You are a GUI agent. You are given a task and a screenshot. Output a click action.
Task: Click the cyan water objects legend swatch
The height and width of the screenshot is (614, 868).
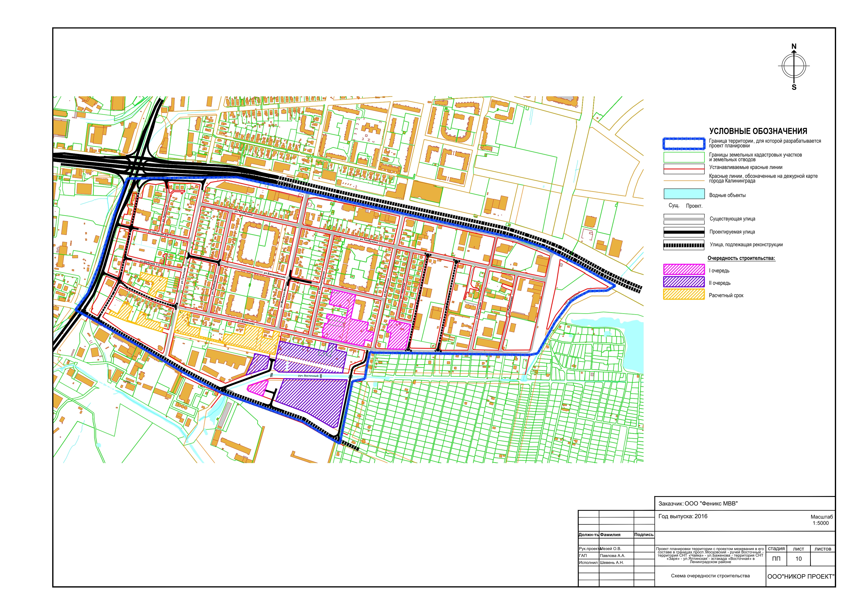tap(684, 194)
